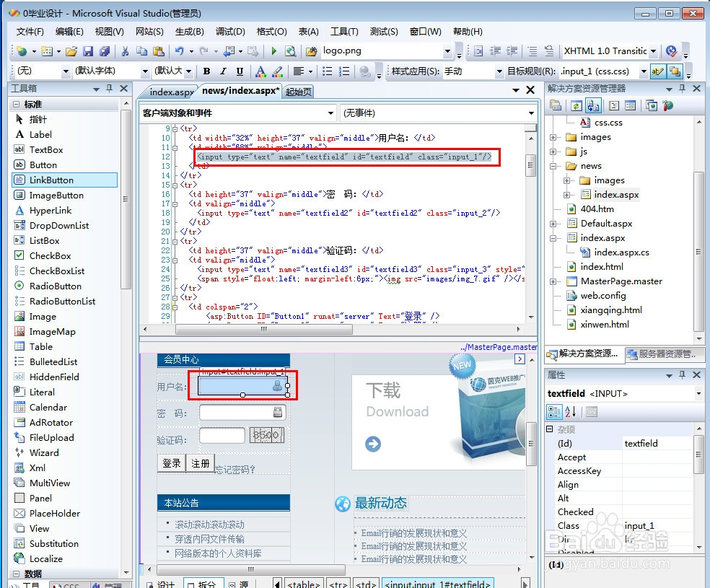
Task: Toggle Underline formatting
Action: (240, 71)
